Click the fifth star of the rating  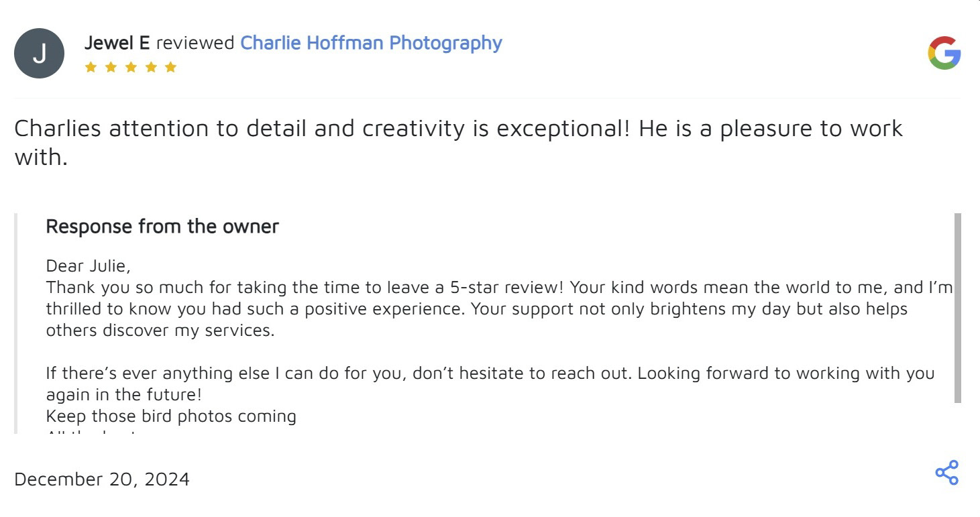tap(170, 67)
